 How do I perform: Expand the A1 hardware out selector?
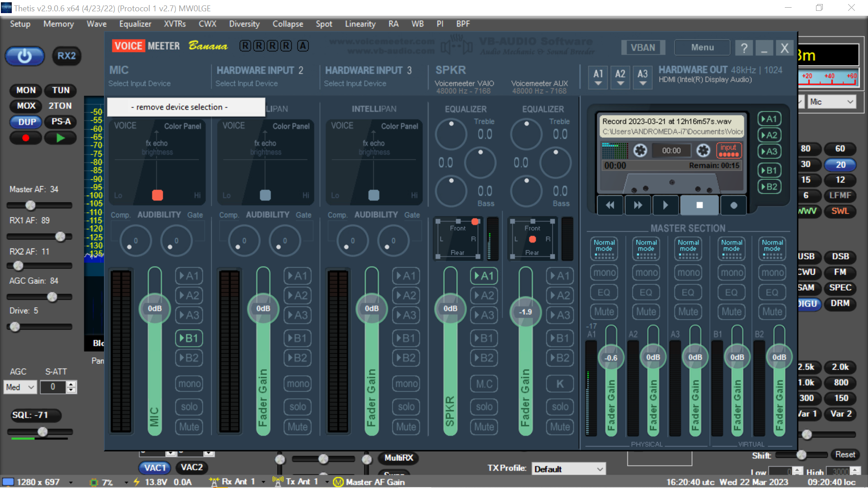pos(598,77)
